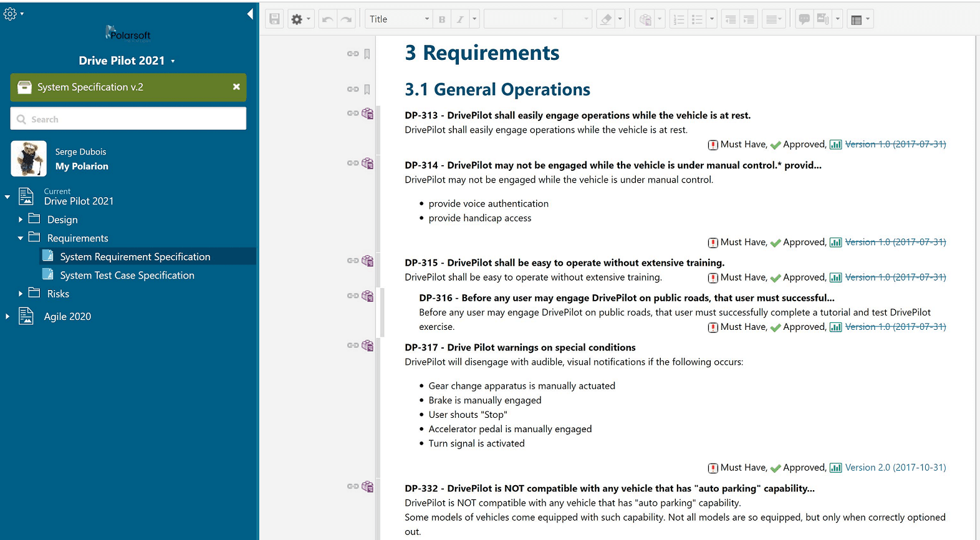Close the System Specification v.2 shortcut

(236, 87)
